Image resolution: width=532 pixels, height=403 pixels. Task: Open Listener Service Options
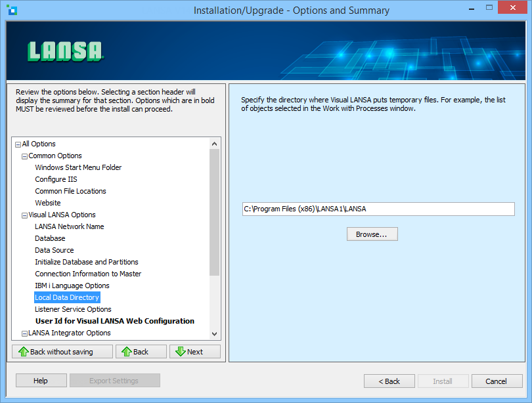tap(73, 309)
